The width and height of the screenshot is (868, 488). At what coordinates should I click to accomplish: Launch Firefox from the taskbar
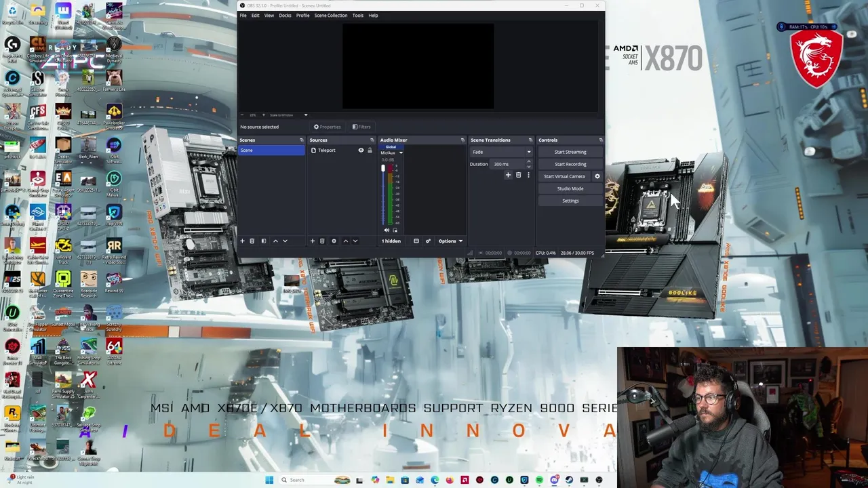[x=450, y=480]
